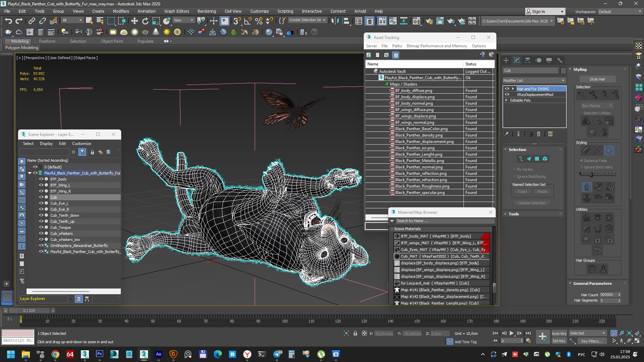Click table view icon in Asset Tracking toolbar
Image resolution: width=644 pixels, height=362 pixels.
point(396,55)
